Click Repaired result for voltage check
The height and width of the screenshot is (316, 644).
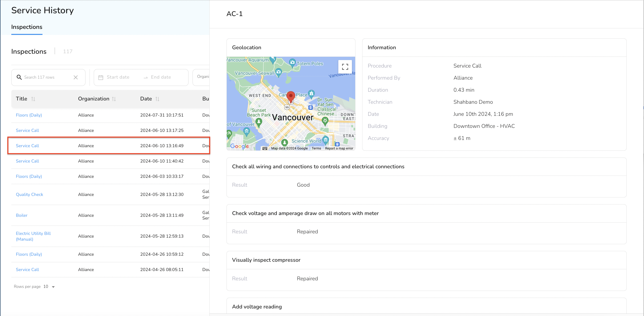click(x=307, y=232)
